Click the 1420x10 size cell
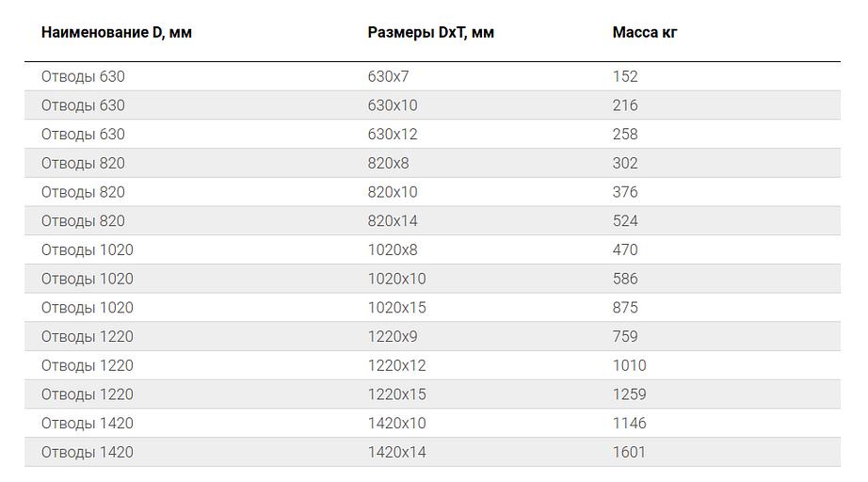 tap(396, 424)
